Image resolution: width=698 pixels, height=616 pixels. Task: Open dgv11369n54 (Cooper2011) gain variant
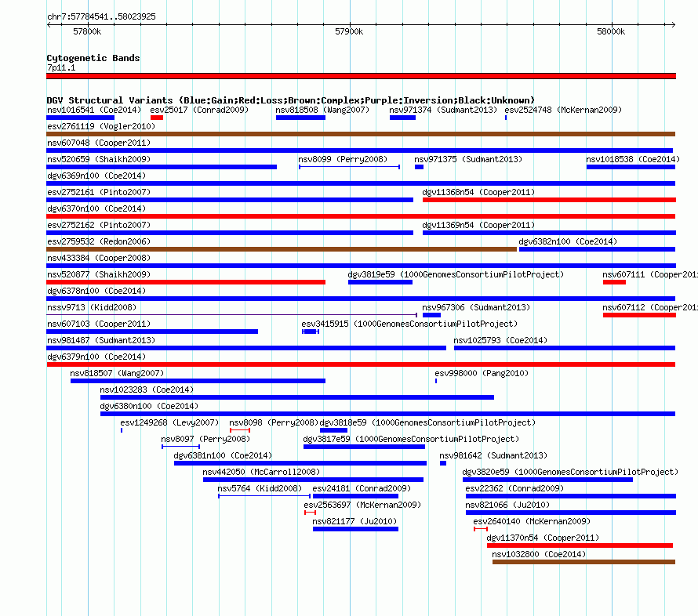pyautogui.click(x=549, y=233)
